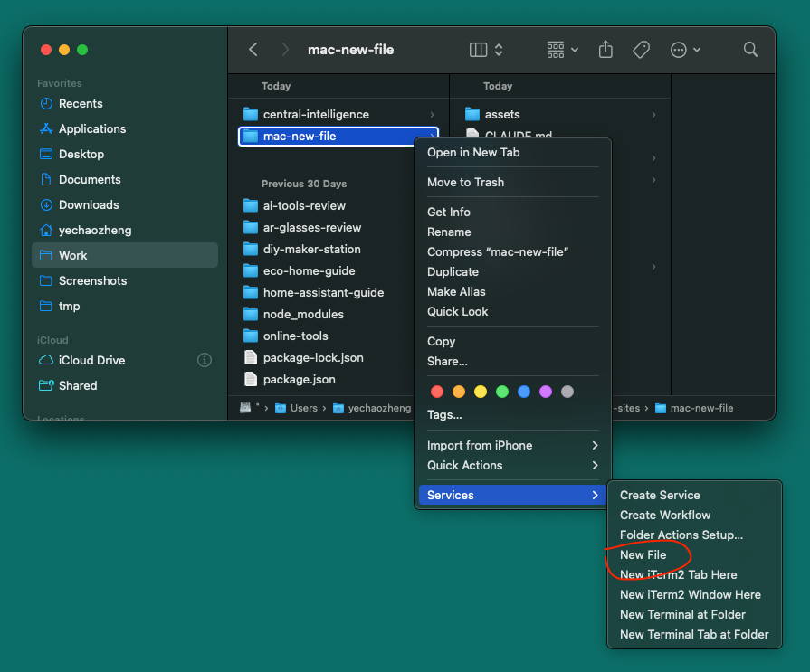Go back with the toolbar back arrow
This screenshot has height=672, width=810.
pyautogui.click(x=253, y=50)
